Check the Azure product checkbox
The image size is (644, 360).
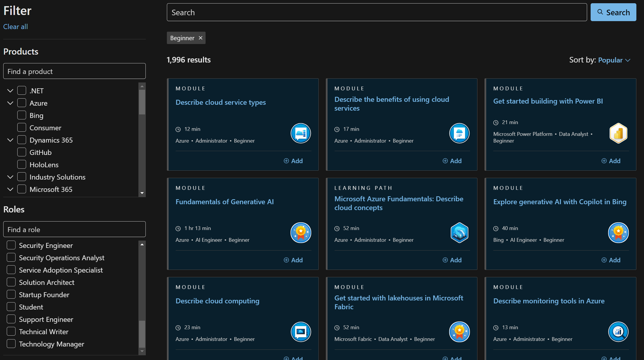[22, 103]
